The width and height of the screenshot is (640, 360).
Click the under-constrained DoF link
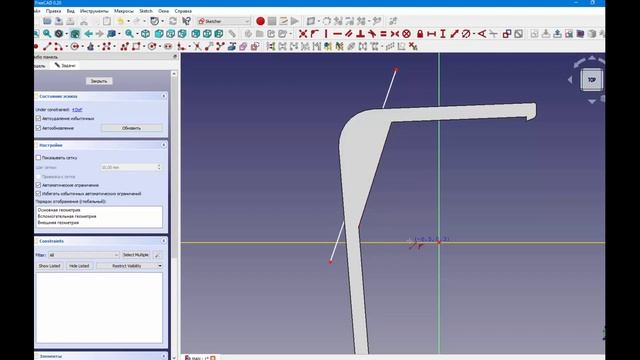coord(77,110)
